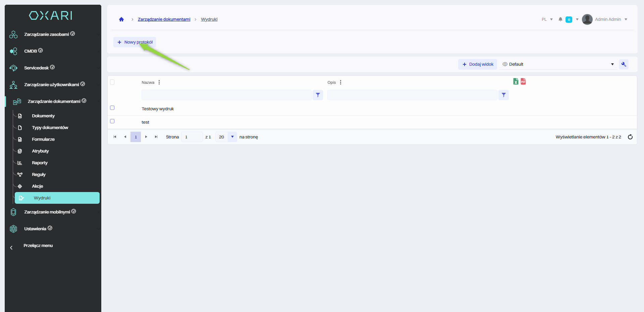Viewport: 644px width, 312px height.
Task: Open view settings wrench icon
Action: click(624, 64)
